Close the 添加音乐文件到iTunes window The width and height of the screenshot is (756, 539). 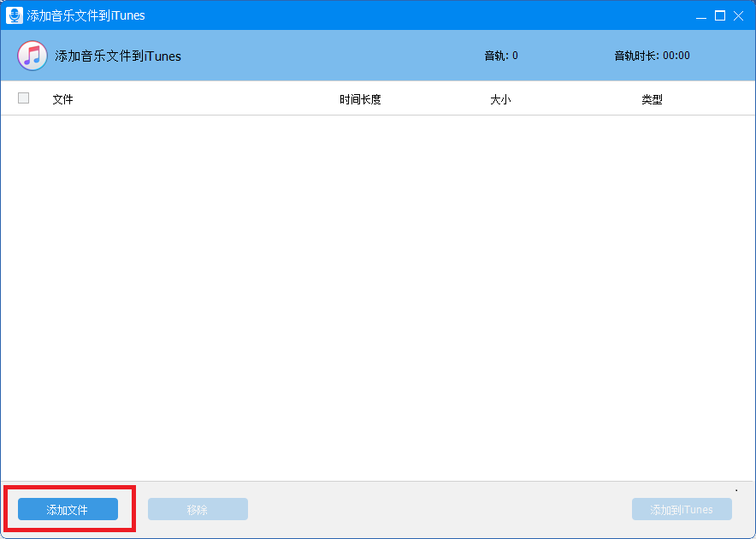(738, 16)
